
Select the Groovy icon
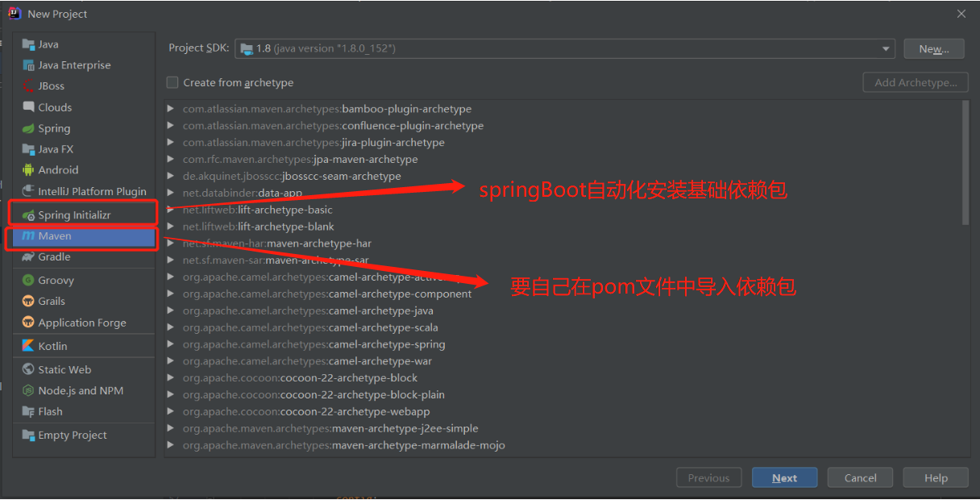click(x=29, y=281)
